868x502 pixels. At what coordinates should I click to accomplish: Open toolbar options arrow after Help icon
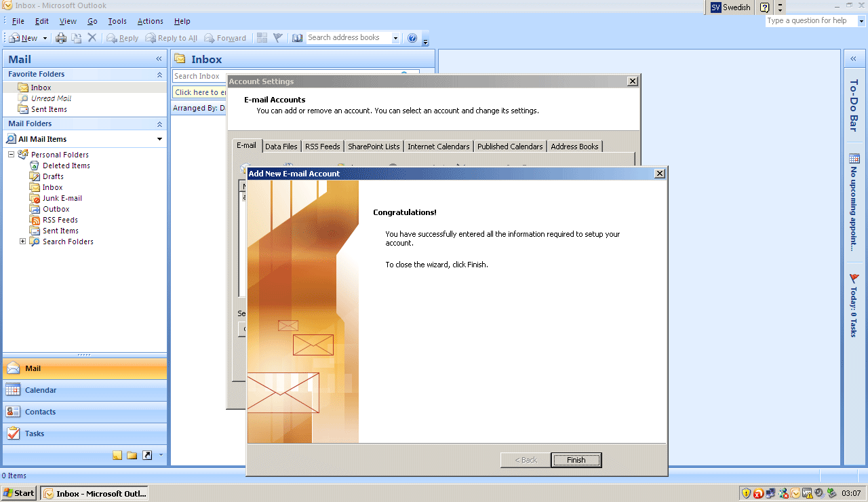425,41
